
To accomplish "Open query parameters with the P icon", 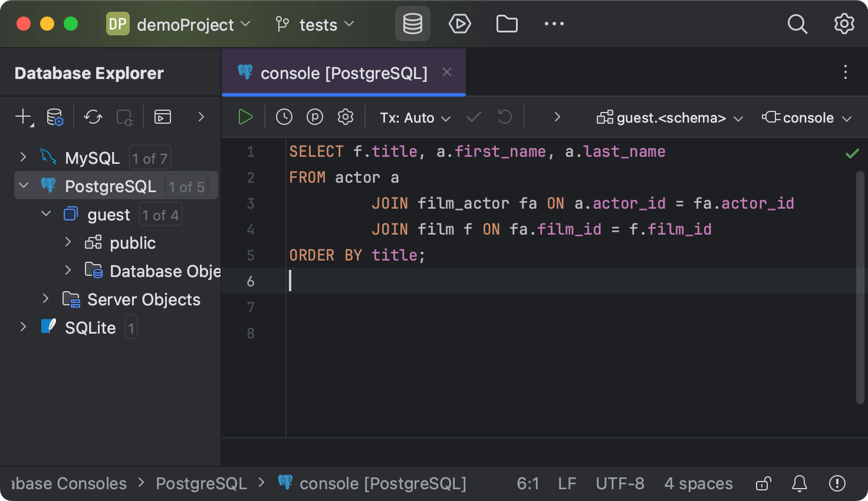I will click(314, 117).
